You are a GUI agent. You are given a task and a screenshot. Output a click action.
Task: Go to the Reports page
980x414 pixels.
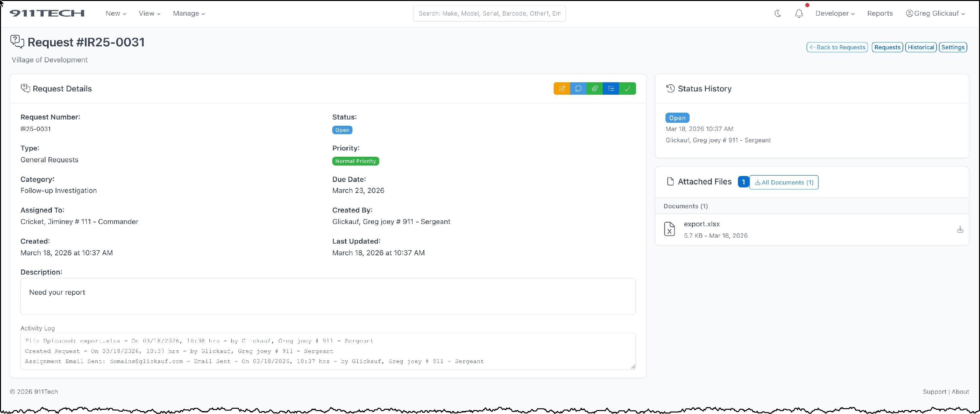880,14
